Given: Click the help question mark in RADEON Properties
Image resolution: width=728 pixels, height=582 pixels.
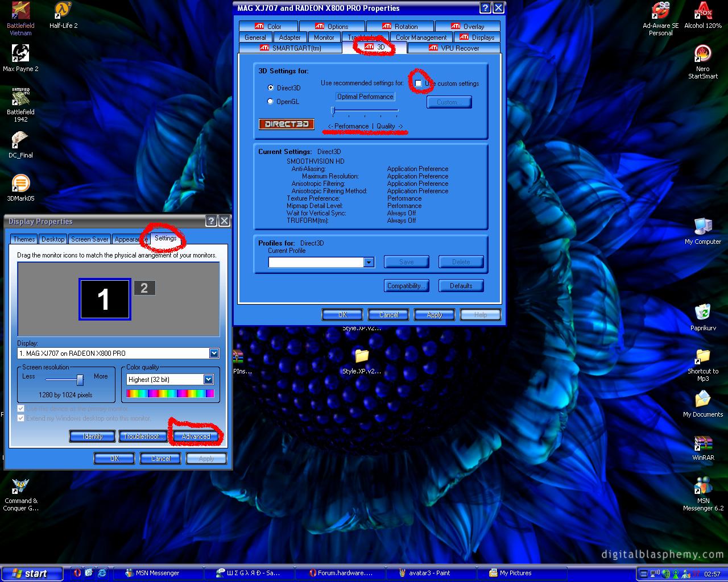Looking at the screenshot, I should (x=485, y=8).
